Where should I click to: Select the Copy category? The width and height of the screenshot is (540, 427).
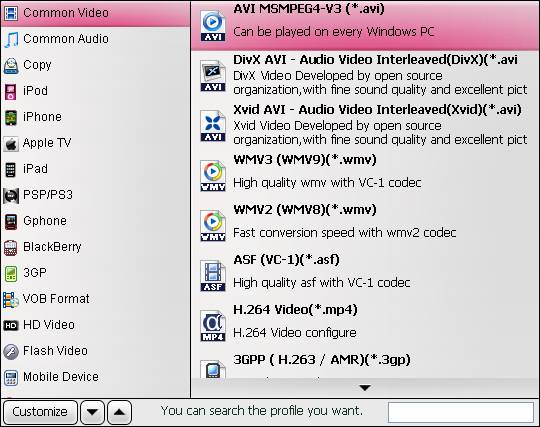[x=95, y=65]
